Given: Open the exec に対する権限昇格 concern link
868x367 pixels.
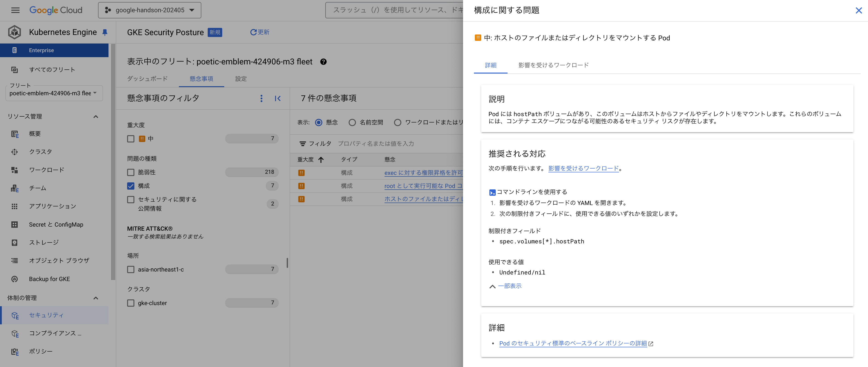Looking at the screenshot, I should pyautogui.click(x=424, y=173).
